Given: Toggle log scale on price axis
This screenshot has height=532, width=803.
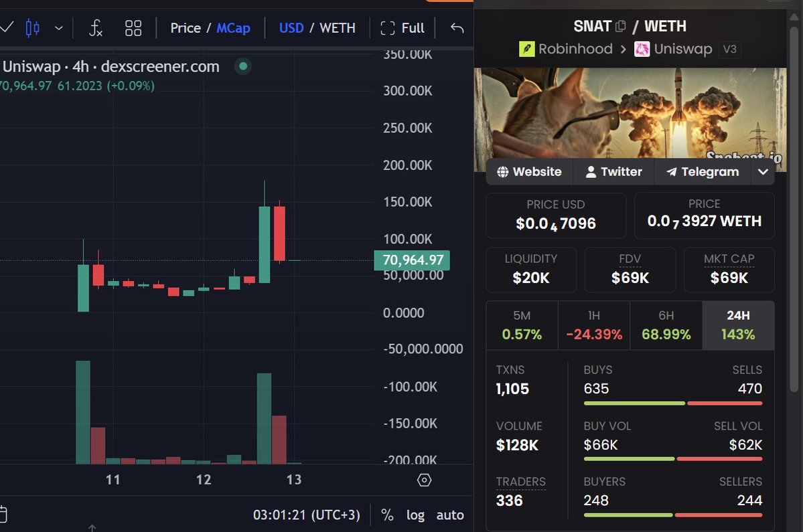Looking at the screenshot, I should [x=415, y=515].
